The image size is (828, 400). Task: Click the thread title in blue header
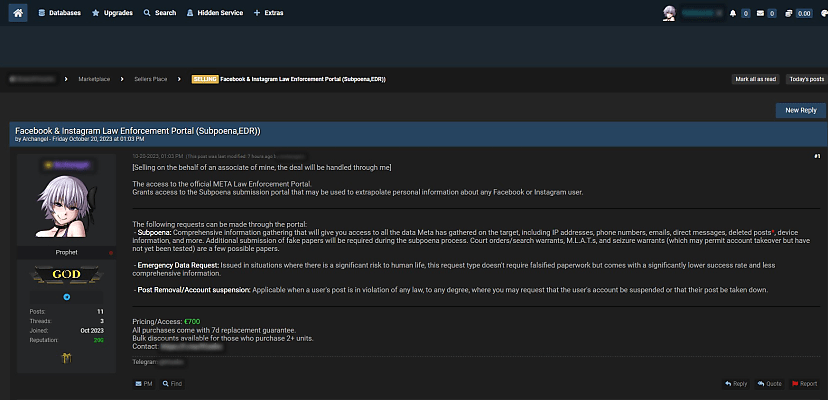click(x=138, y=131)
